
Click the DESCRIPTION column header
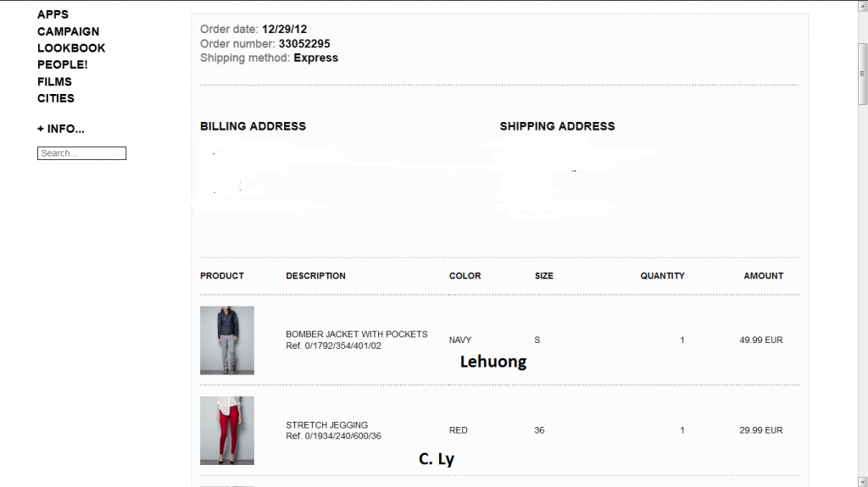point(315,276)
